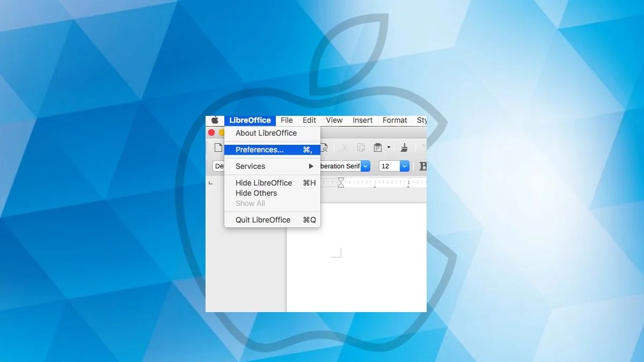Open the Apple menu logo
Viewport: 644px width, 362px height.
point(214,120)
